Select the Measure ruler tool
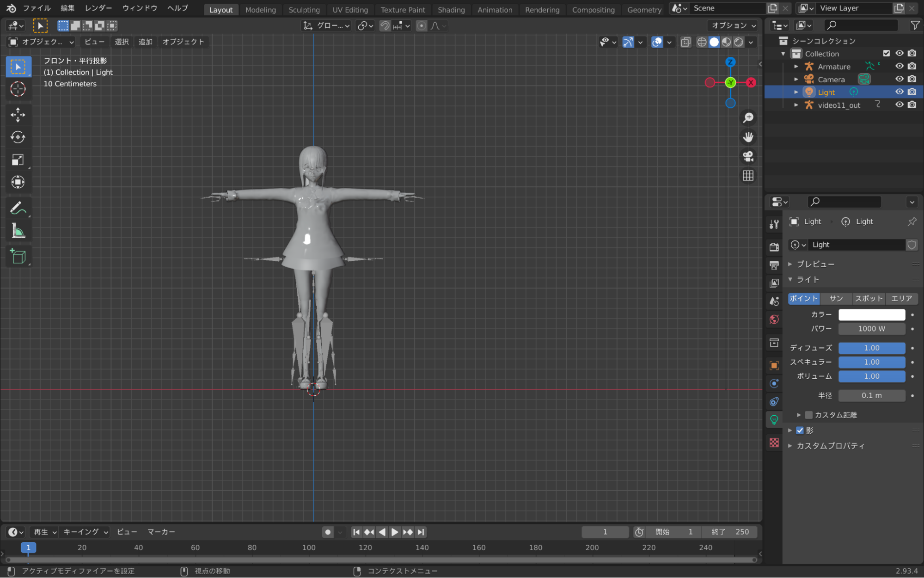 (18, 231)
